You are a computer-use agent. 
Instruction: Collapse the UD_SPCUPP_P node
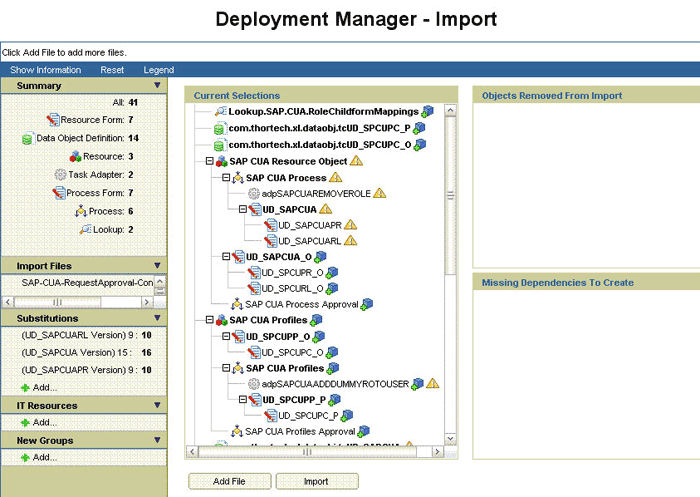point(242,399)
